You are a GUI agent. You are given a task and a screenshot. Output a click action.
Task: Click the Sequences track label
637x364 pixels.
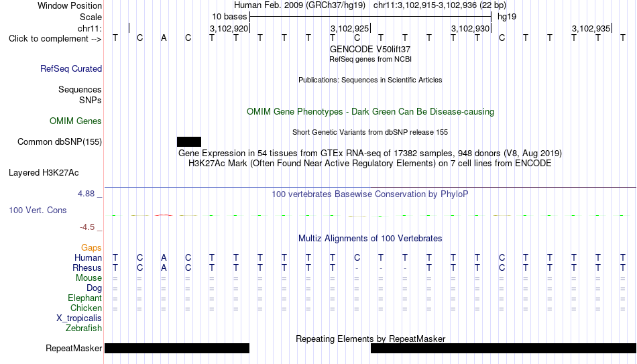[80, 89]
